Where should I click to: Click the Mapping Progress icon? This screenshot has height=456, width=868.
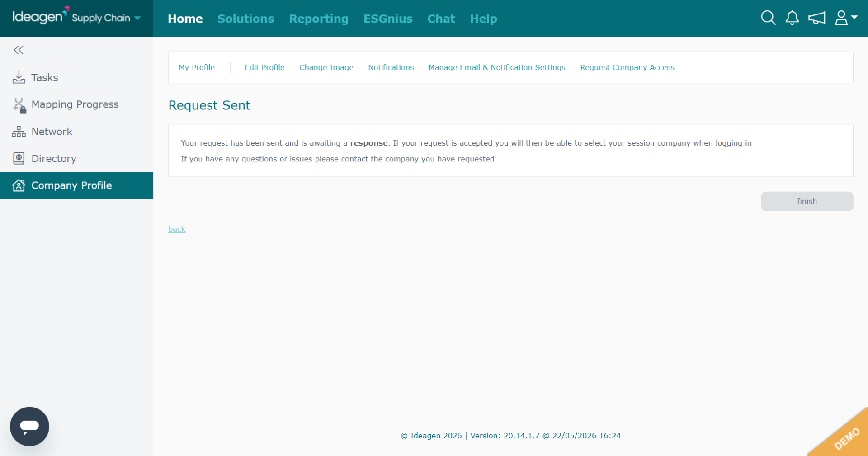(19, 105)
